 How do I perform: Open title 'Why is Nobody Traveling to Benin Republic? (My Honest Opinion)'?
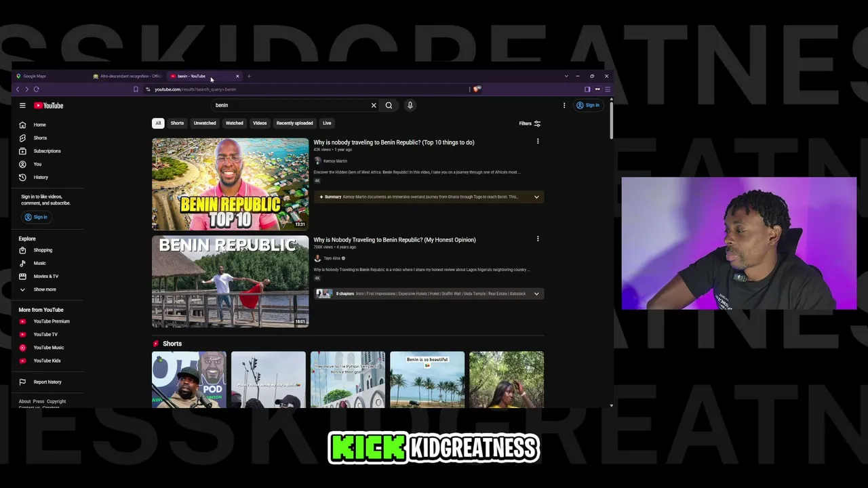pyautogui.click(x=395, y=240)
